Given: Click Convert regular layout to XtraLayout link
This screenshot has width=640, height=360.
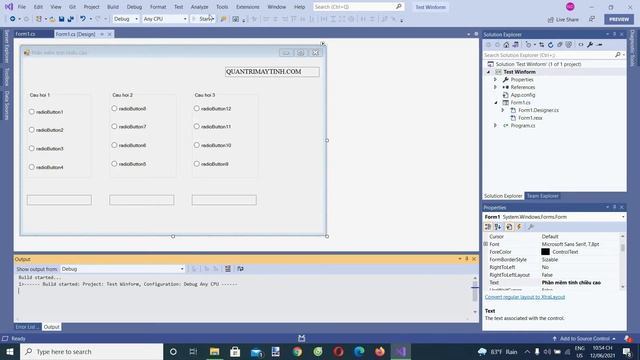Looking at the screenshot, I should click(525, 297).
